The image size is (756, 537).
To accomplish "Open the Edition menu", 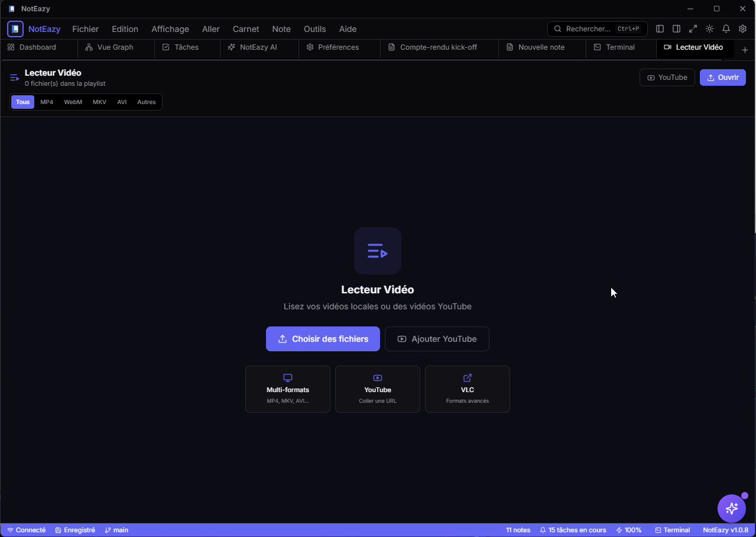I will (125, 29).
